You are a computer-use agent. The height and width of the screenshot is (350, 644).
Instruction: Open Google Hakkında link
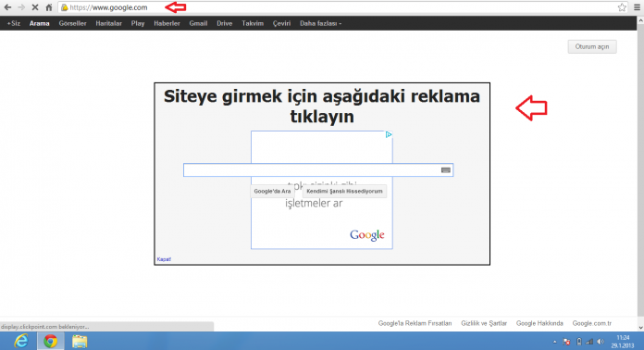click(539, 323)
